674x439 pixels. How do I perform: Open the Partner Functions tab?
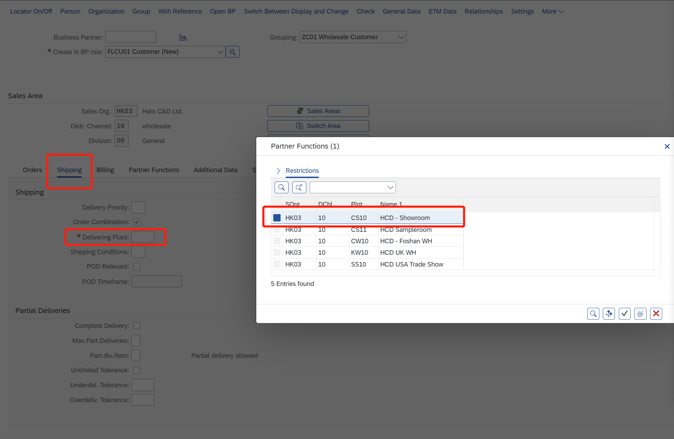point(153,170)
